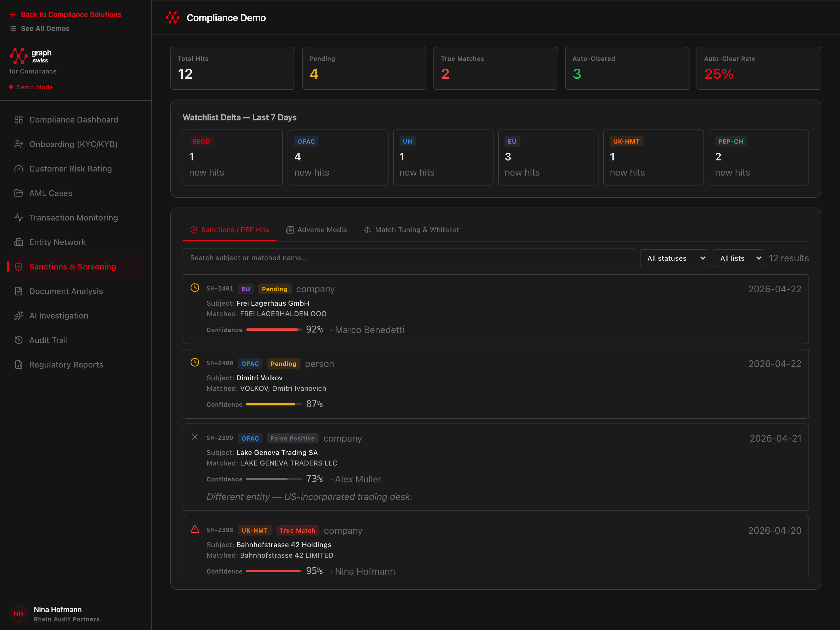Click the X icon on hit SH-2399
The width and height of the screenshot is (840, 630).
pos(195,437)
